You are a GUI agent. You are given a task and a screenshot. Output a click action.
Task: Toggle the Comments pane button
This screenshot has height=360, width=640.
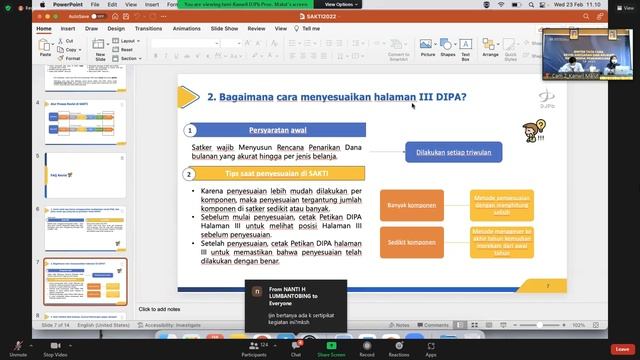pos(433,325)
